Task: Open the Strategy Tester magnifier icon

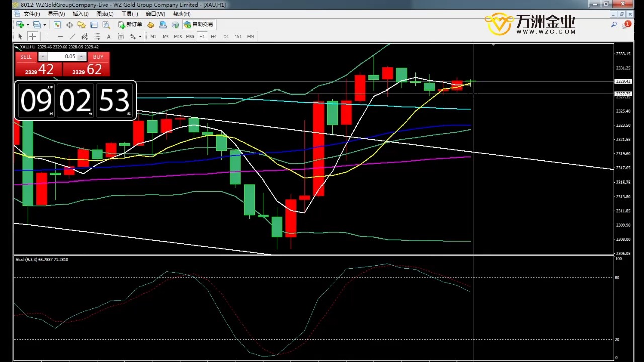Action: (x=106, y=24)
